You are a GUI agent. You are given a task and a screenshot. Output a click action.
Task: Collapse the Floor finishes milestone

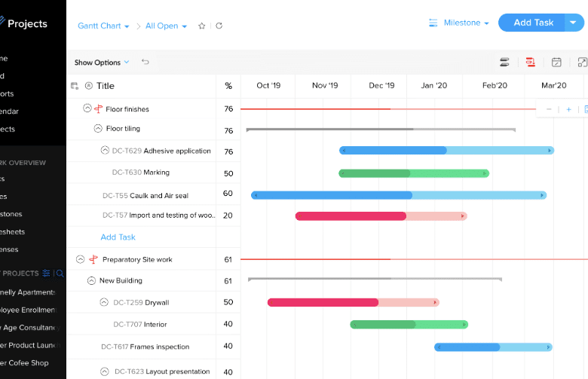click(87, 109)
